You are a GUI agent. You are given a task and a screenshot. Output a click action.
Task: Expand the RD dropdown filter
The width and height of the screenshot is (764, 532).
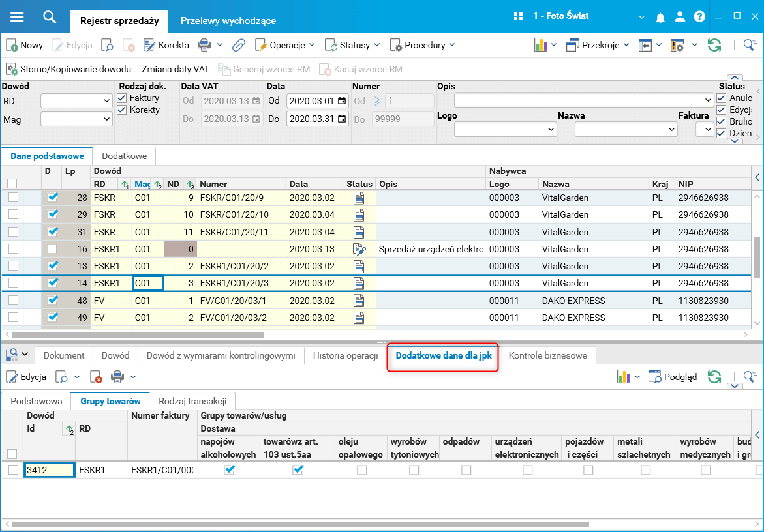pyautogui.click(x=107, y=101)
